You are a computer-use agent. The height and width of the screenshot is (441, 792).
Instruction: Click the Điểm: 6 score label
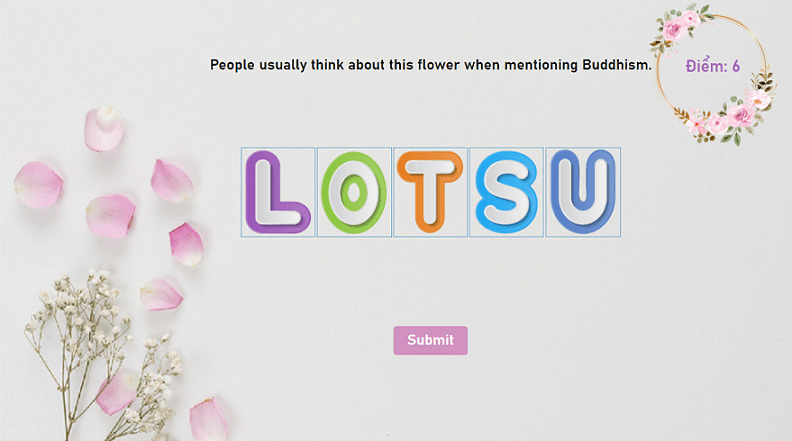point(712,66)
